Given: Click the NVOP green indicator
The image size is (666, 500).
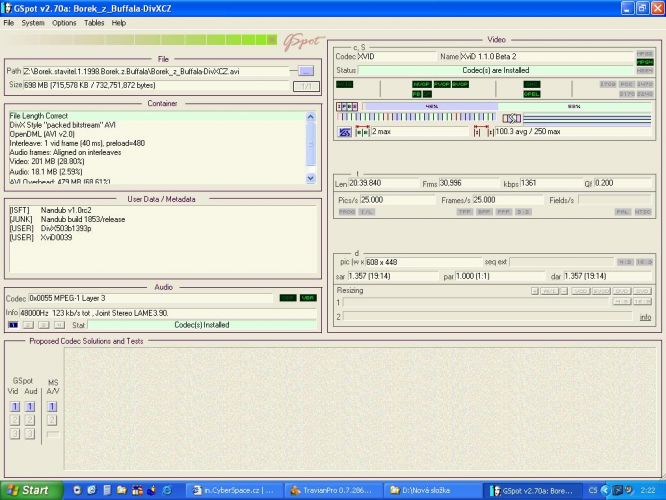Looking at the screenshot, I should point(421,85).
